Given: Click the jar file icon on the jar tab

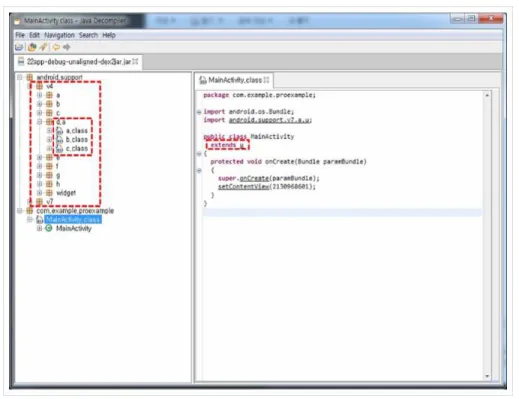Looking at the screenshot, I should click(x=21, y=62).
